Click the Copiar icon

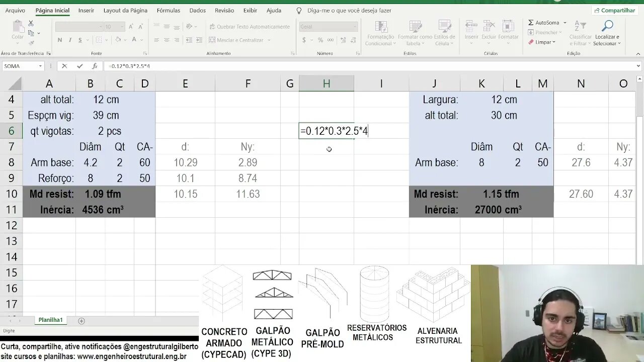point(31,33)
